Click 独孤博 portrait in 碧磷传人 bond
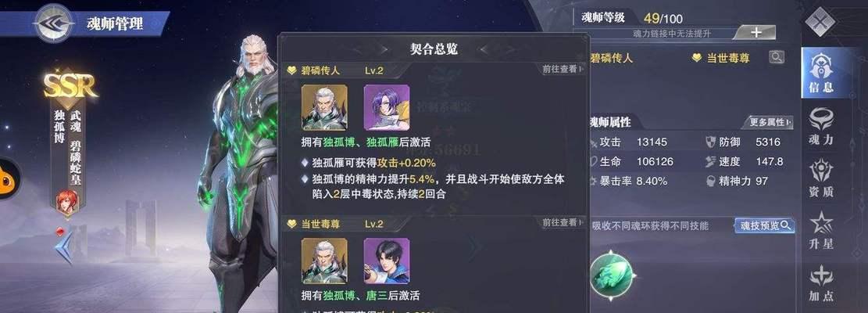Image resolution: width=868 pixels, height=313 pixels. pos(324,107)
